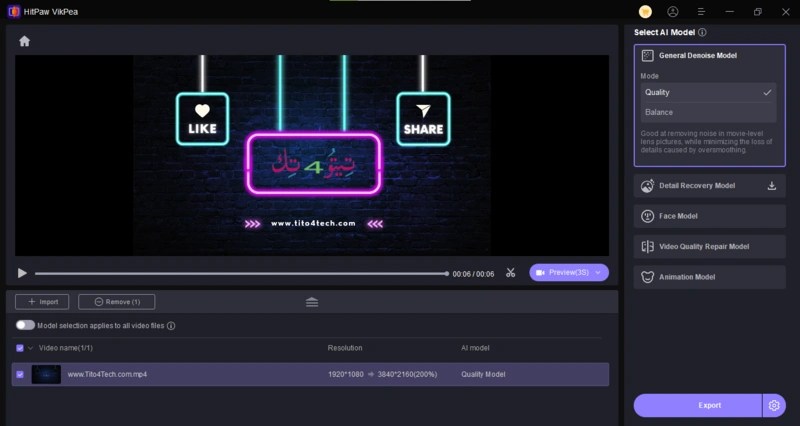
Task: Collapse the file list panel handle
Action: click(312, 302)
